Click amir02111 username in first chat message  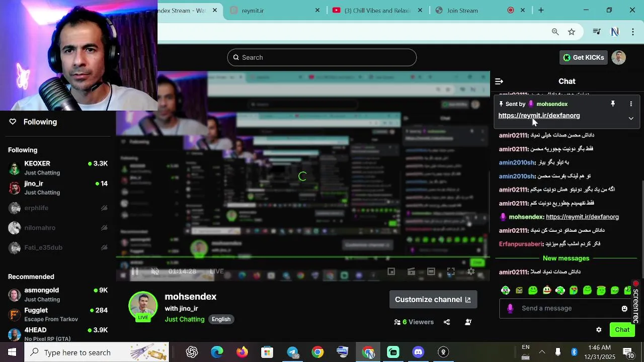point(513,135)
